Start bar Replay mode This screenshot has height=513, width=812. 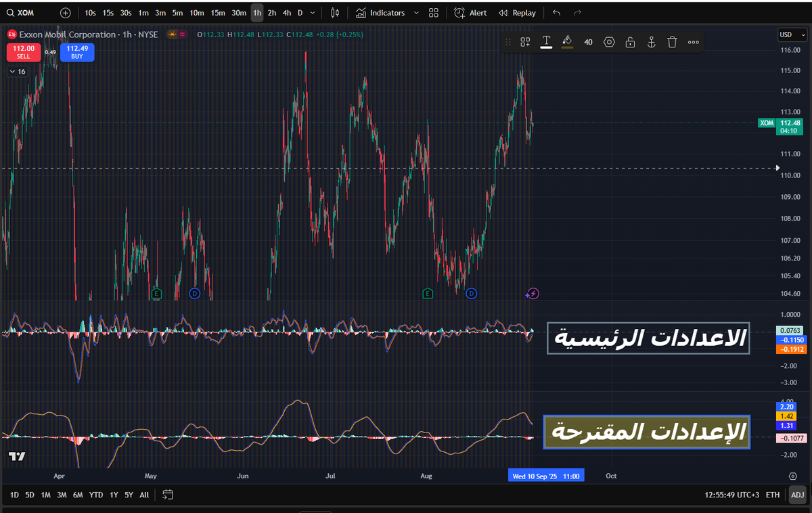click(x=517, y=13)
